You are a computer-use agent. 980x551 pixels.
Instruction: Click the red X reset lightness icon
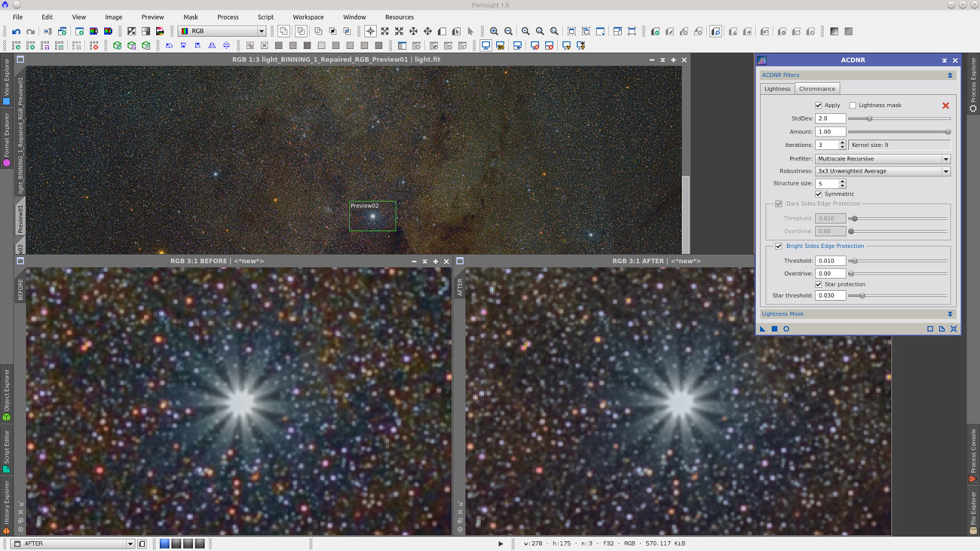point(946,105)
